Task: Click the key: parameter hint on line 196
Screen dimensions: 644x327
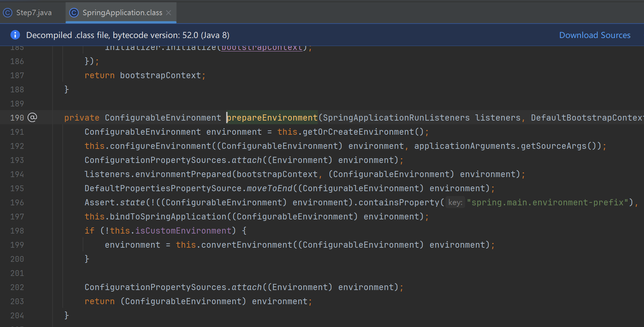Action: click(x=455, y=202)
